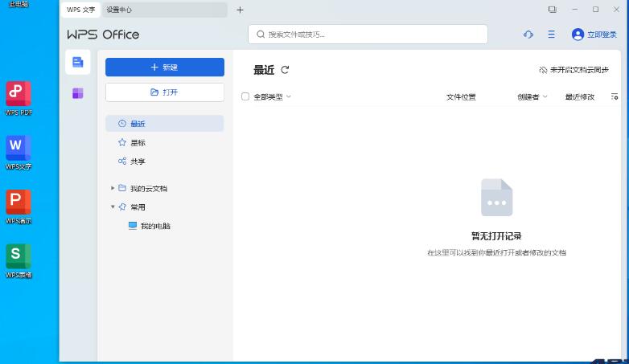Click the WPS Office logo
The image size is (629, 364).
pos(103,35)
